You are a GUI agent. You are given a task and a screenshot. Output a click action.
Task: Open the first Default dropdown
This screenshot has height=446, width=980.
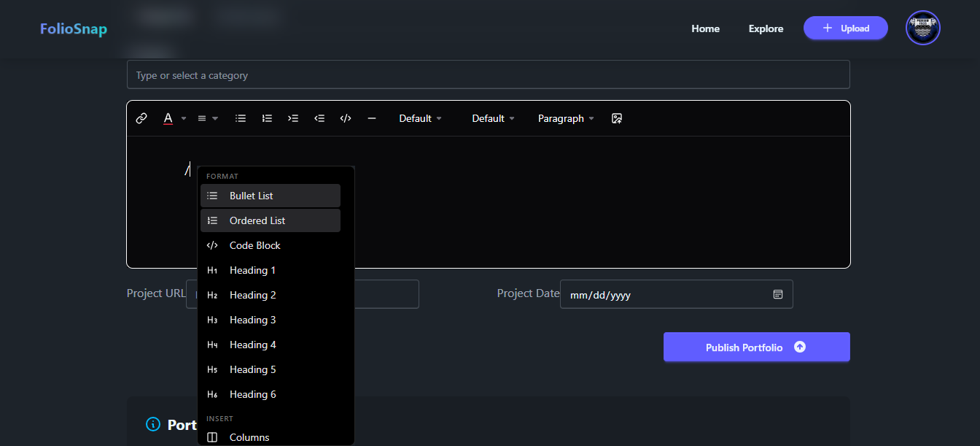click(x=420, y=118)
